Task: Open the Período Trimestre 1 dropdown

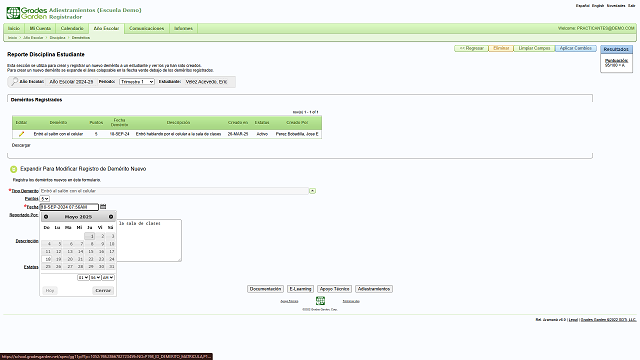Action: (x=137, y=82)
